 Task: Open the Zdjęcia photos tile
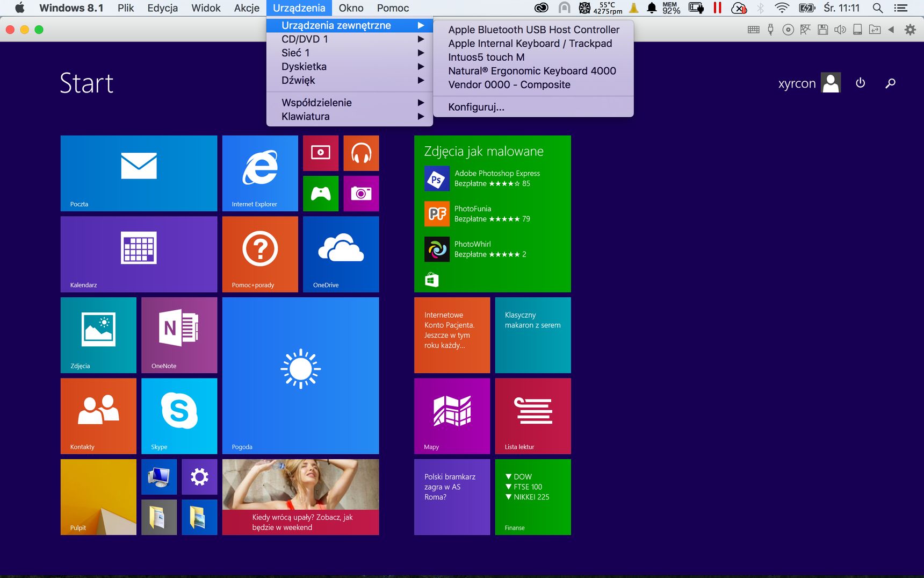point(98,335)
